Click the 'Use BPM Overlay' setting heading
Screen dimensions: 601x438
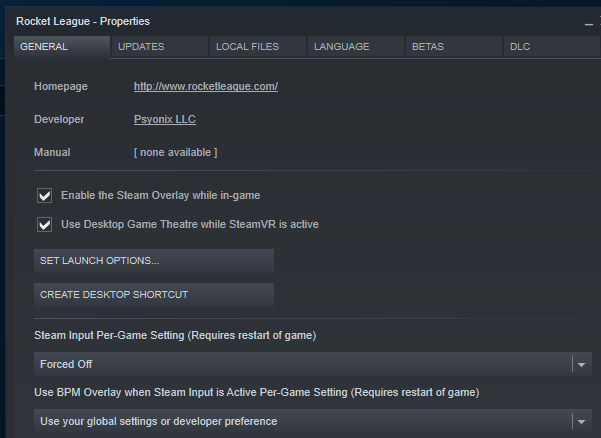pyautogui.click(x=257, y=393)
